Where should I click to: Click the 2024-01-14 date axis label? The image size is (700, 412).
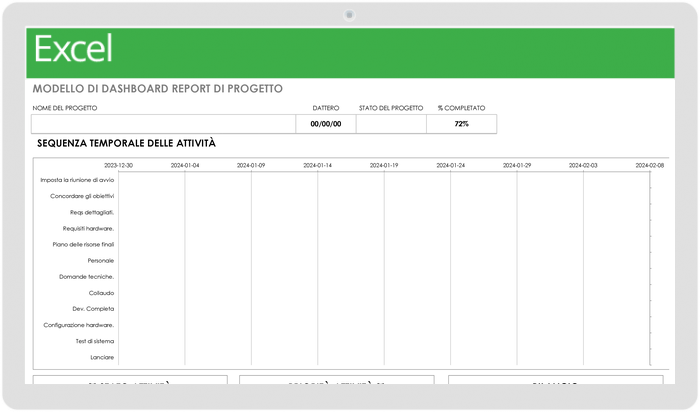pyautogui.click(x=317, y=165)
